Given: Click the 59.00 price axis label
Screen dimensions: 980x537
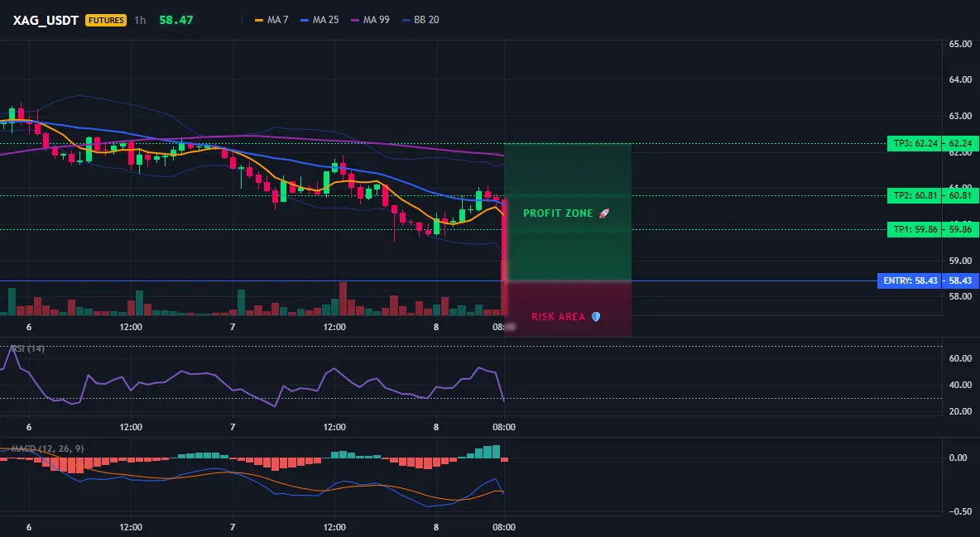Looking at the screenshot, I should 960,261.
